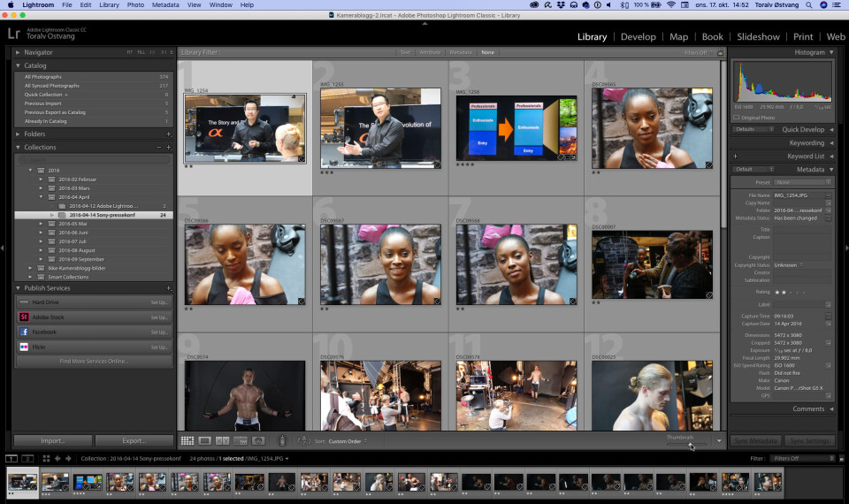Click the Import button
Viewport: 849px width, 504px height.
tap(53, 440)
